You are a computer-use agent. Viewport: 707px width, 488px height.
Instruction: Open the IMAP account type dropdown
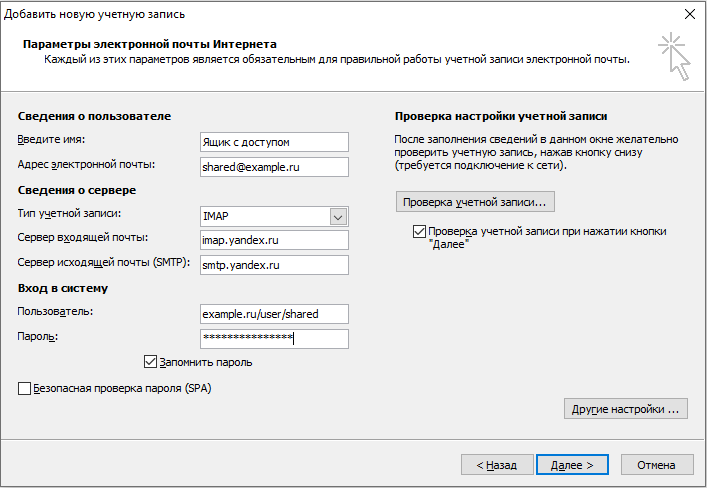pos(338,216)
